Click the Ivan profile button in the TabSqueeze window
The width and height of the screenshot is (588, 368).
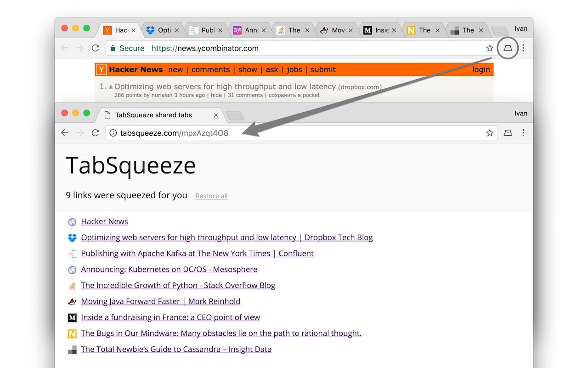click(x=521, y=113)
